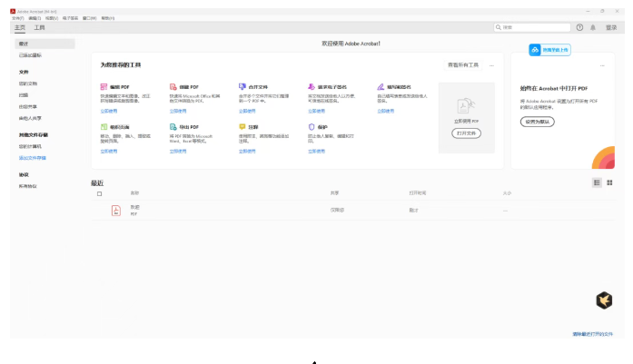Click the Open File (打开文件) button
The image size is (633, 364).
click(x=466, y=133)
